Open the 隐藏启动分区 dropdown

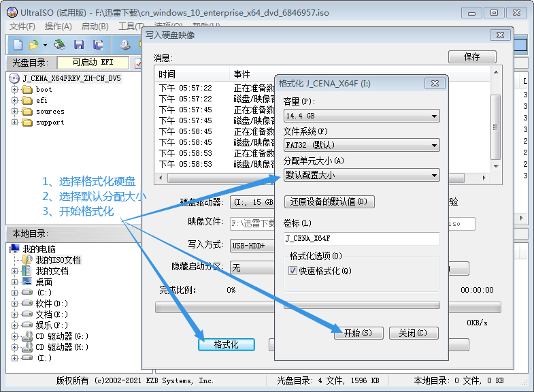[252, 267]
